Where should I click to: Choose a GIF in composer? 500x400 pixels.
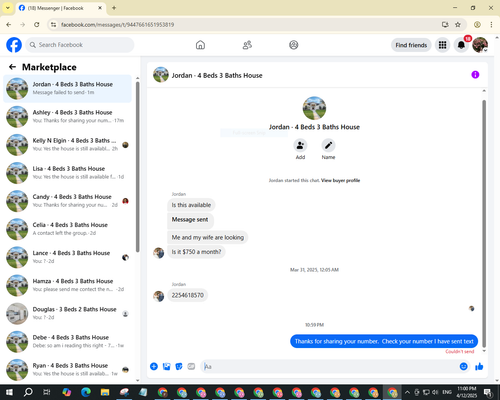coord(191,367)
